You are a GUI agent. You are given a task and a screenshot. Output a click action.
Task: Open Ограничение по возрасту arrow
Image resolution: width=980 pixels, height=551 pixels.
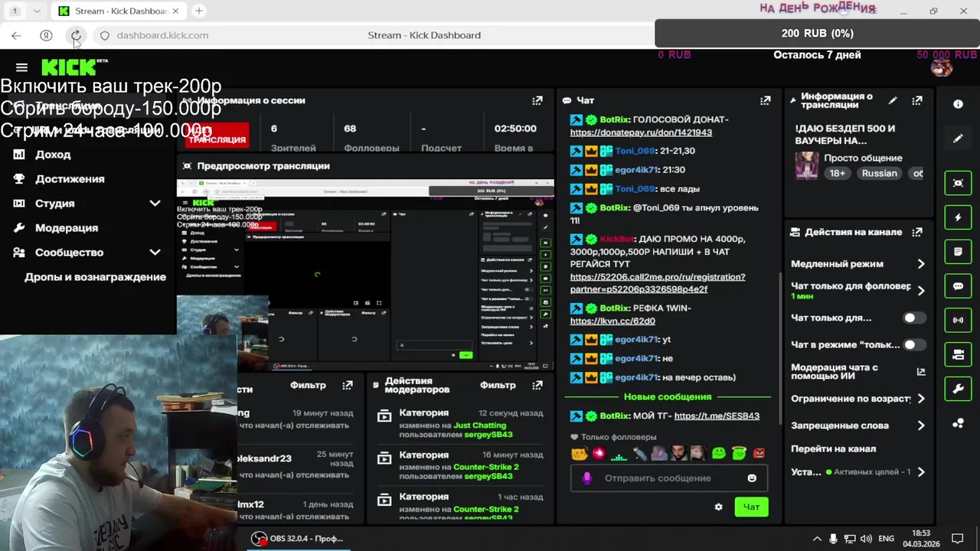point(921,399)
